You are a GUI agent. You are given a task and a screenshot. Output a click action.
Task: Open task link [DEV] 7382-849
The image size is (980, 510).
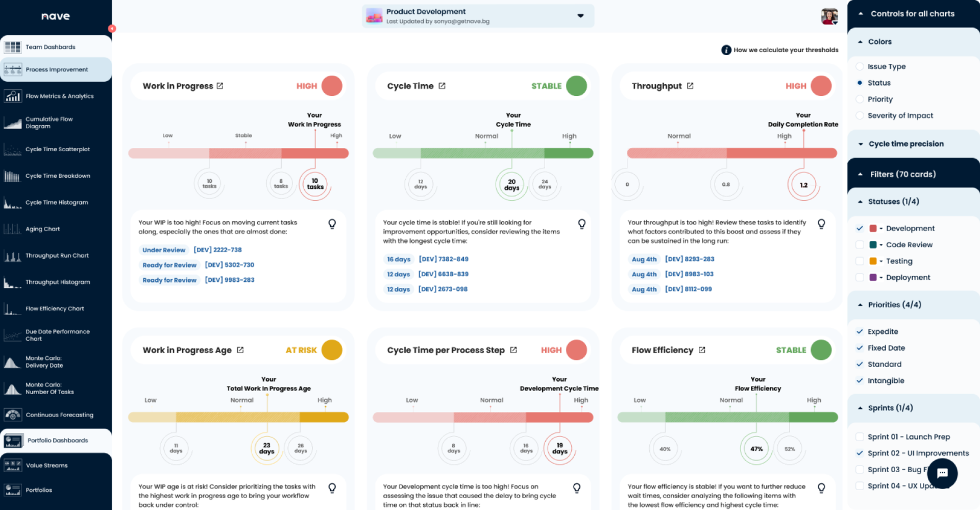pyautogui.click(x=443, y=259)
